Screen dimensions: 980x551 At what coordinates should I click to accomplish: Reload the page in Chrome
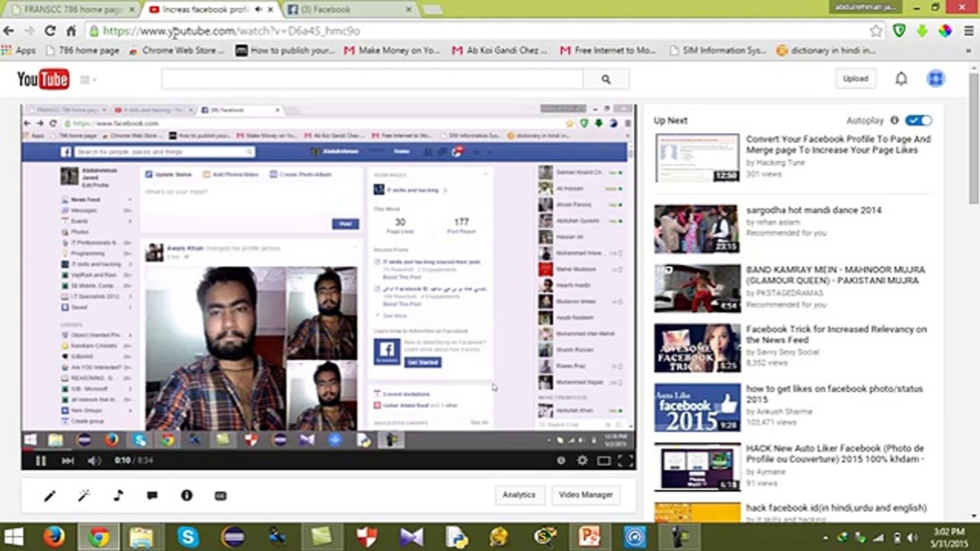coord(50,31)
